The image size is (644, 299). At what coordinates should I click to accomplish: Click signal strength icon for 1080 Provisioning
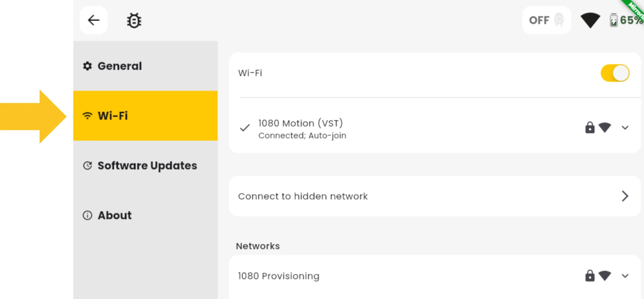[x=605, y=276]
